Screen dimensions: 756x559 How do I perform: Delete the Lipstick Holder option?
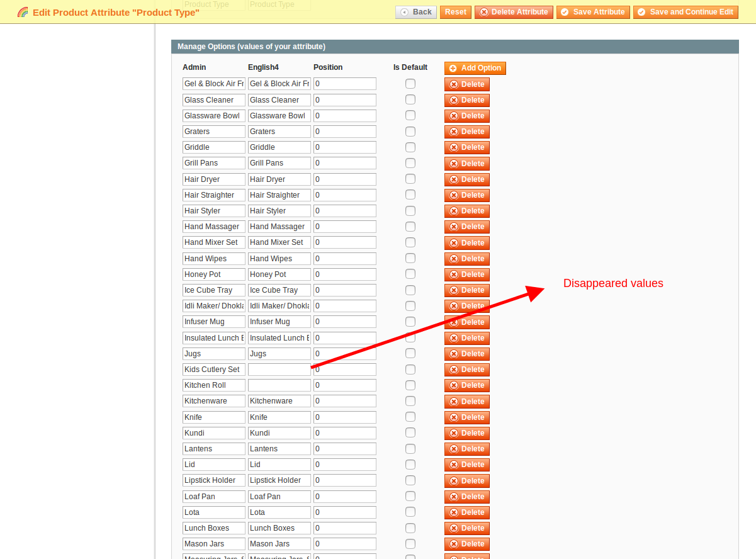(466, 480)
